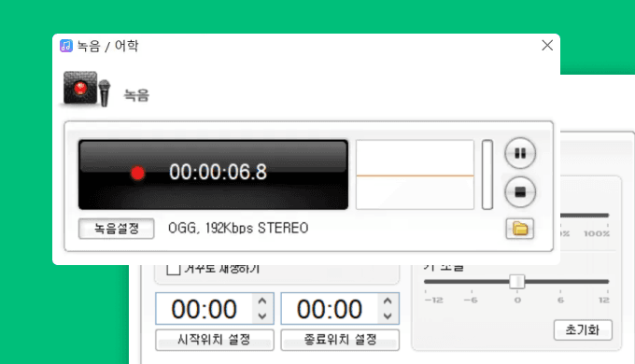Click the red record indicator dot
Image resolution: width=635 pixels, height=364 pixels.
[137, 173]
